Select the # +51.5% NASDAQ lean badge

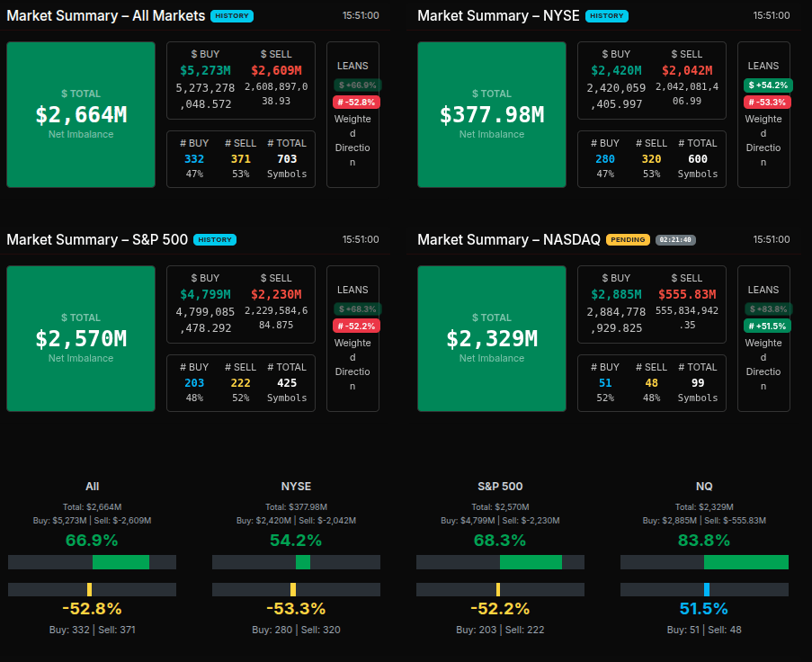pos(768,326)
